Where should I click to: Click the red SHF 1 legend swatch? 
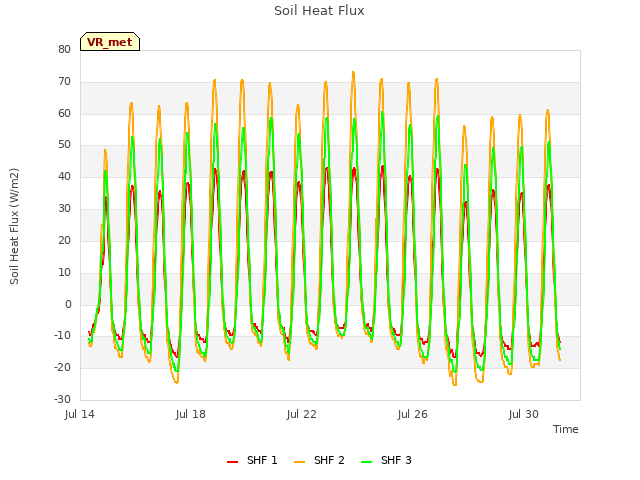coord(232,462)
